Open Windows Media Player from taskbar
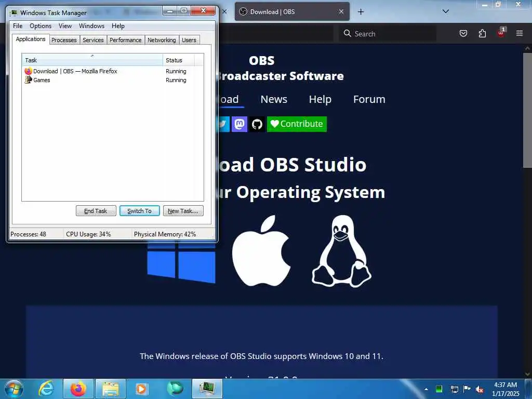Image resolution: width=532 pixels, height=399 pixels. [141, 389]
